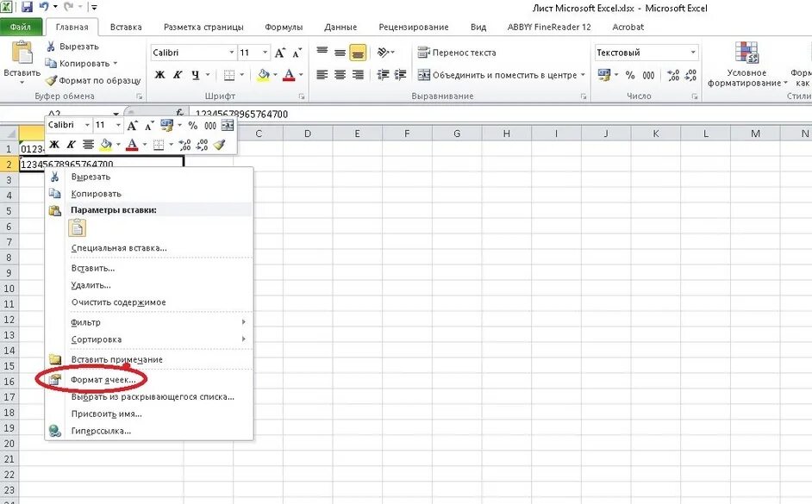Click Undo in quick access toolbar
The height and width of the screenshot is (504, 812).
point(44,7)
